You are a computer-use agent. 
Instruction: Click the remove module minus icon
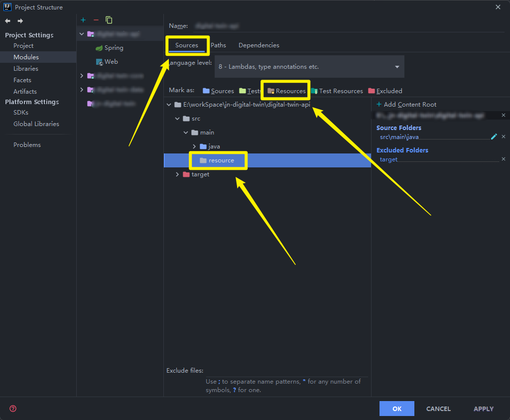(96, 20)
